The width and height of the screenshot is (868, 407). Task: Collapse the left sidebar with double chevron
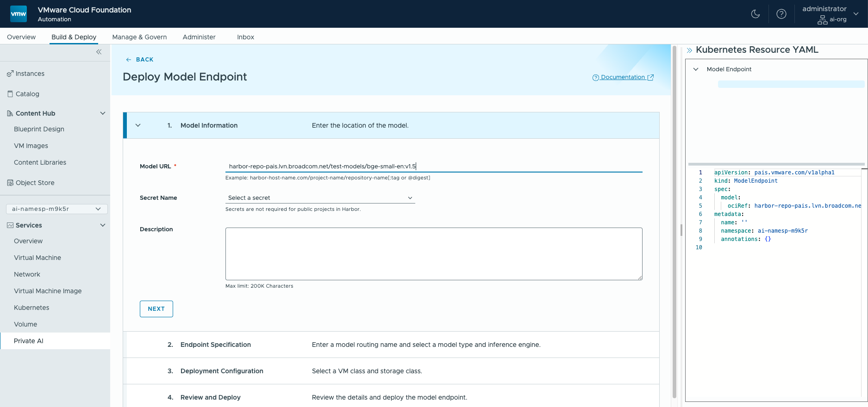tap(99, 52)
